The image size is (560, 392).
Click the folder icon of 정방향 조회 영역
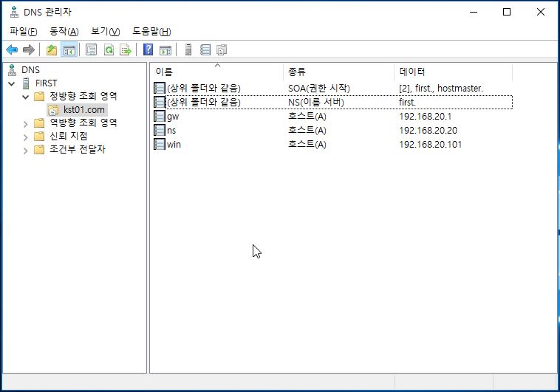click(x=39, y=97)
